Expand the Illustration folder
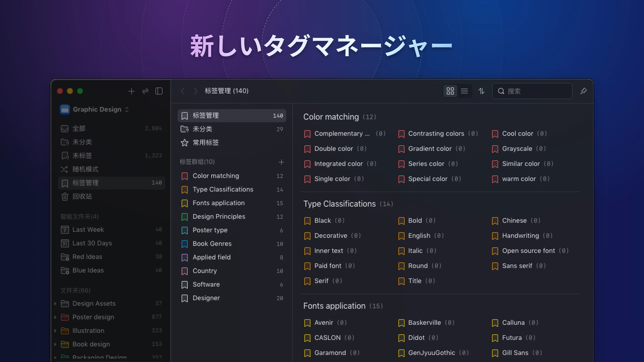This screenshot has width=644, height=362. (x=55, y=331)
